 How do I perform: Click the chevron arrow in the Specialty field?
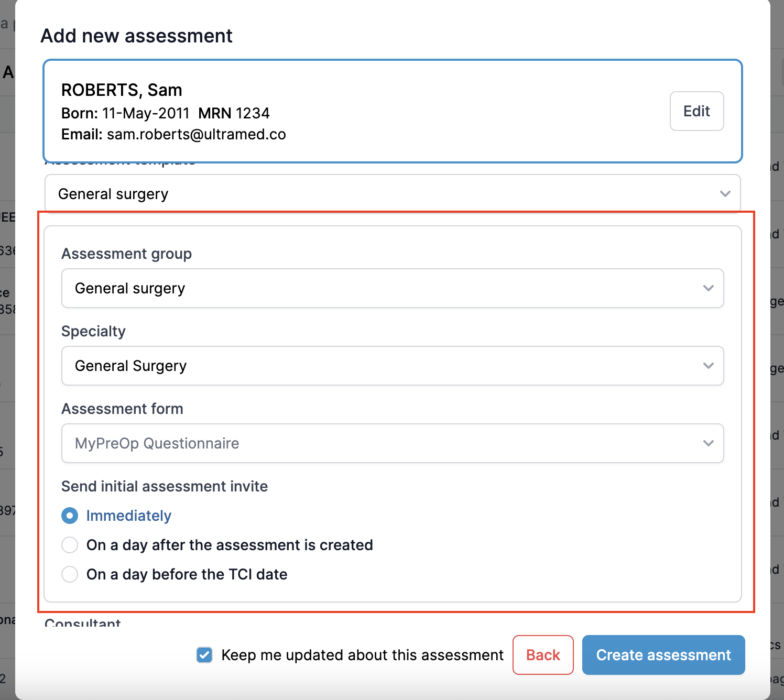(709, 366)
